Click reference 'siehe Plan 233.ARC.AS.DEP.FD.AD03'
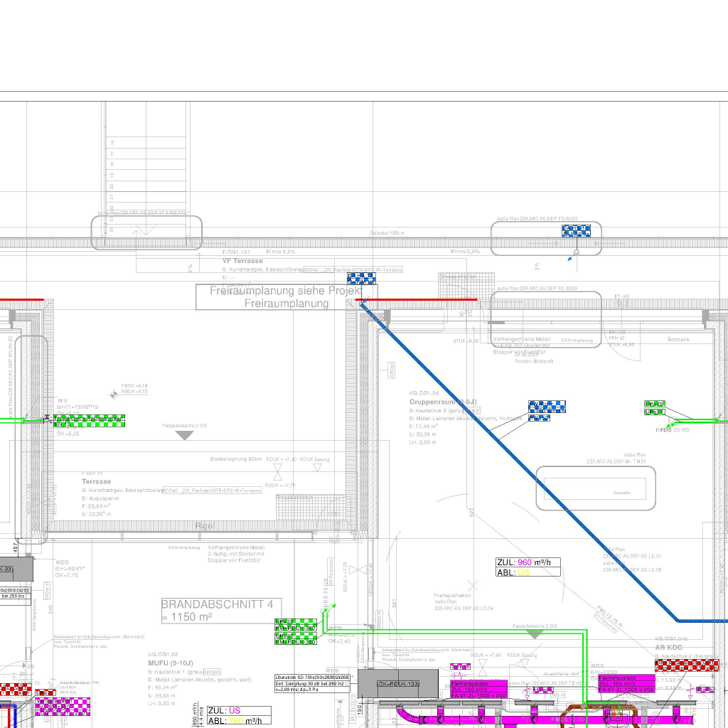Image resolution: width=728 pixels, height=728 pixels. pos(537,289)
